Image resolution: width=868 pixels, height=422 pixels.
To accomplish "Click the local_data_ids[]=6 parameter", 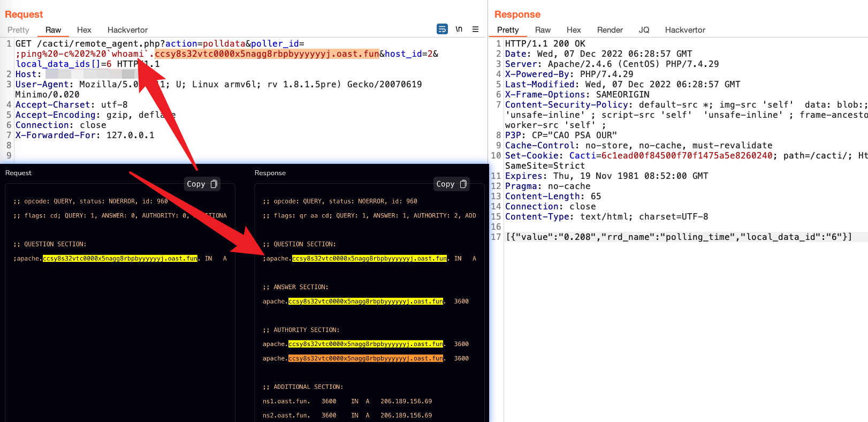I will (64, 64).
